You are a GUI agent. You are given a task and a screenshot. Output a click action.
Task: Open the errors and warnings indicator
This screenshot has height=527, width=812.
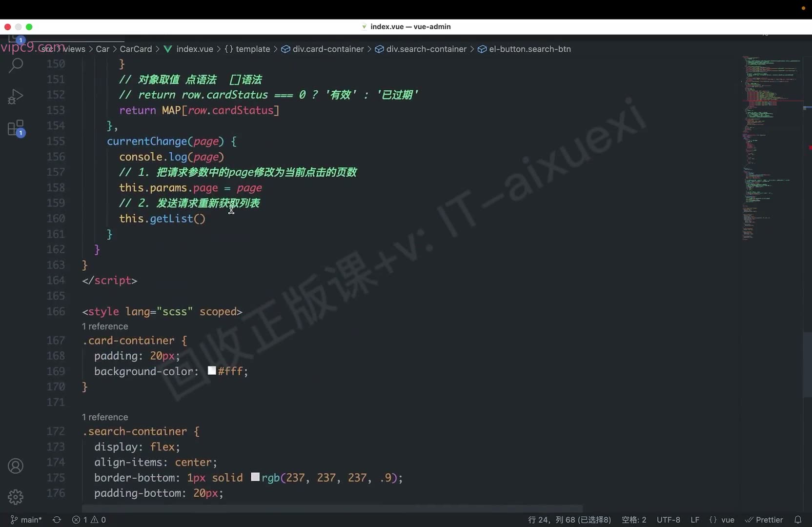click(x=89, y=520)
